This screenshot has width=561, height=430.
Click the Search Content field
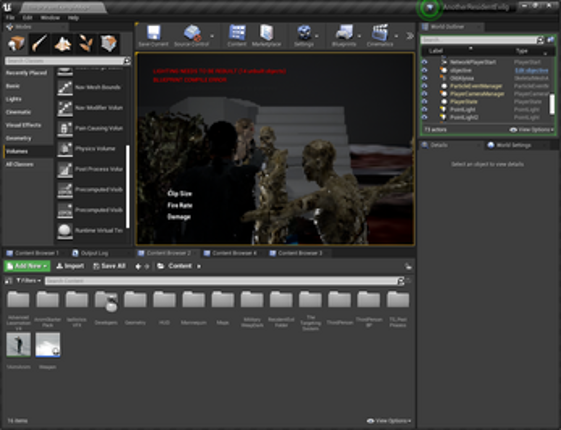coord(222,281)
